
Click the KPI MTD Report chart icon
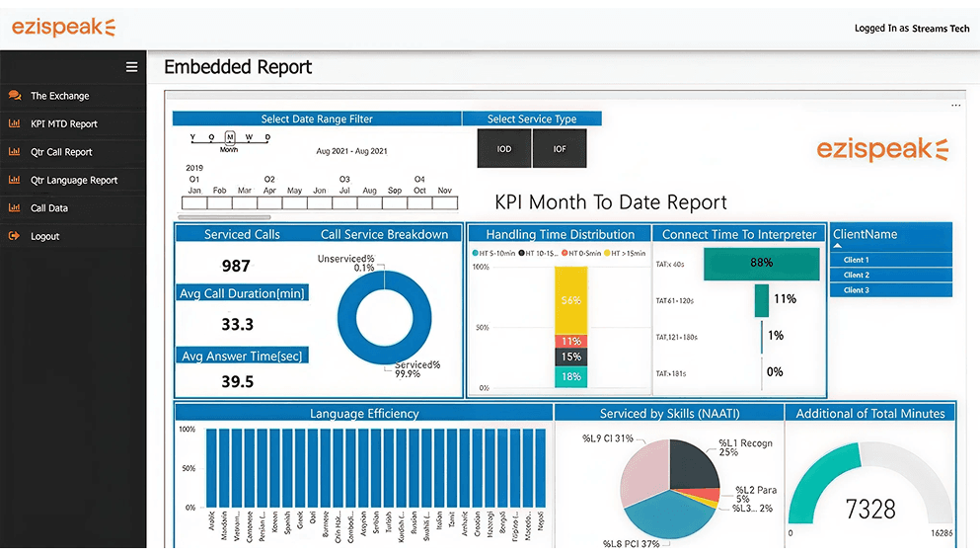pyautogui.click(x=14, y=124)
